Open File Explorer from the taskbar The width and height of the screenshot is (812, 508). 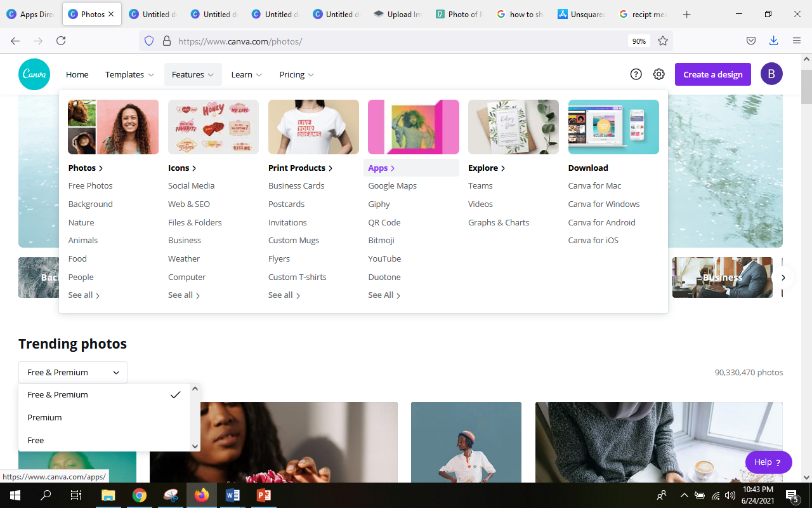pyautogui.click(x=108, y=495)
